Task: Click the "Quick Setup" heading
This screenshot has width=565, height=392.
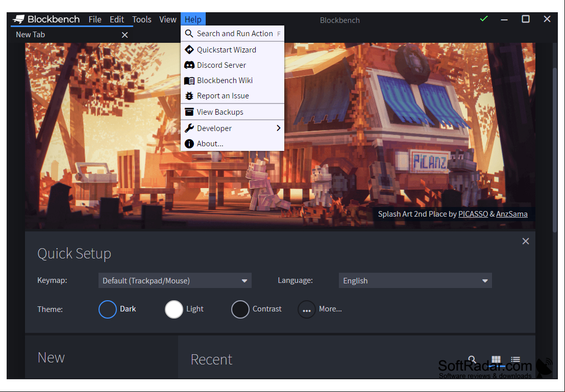Action: [x=74, y=254]
